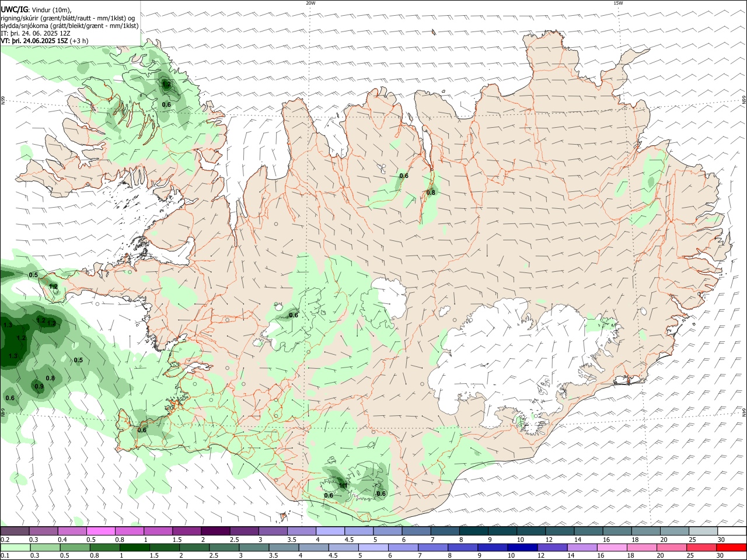Select the 0.5 value just above the 0.8 at sea
The height and width of the screenshot is (560, 747).
point(78,360)
